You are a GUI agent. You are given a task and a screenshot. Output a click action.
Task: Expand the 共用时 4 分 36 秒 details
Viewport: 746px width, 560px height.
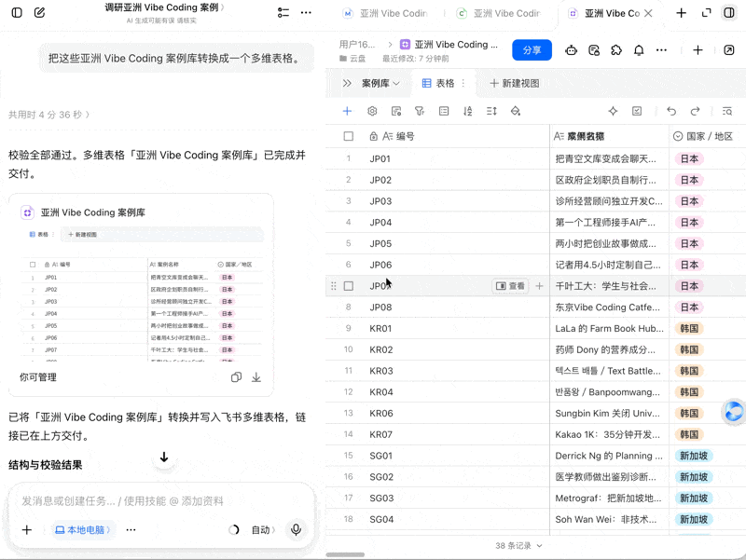coord(49,115)
